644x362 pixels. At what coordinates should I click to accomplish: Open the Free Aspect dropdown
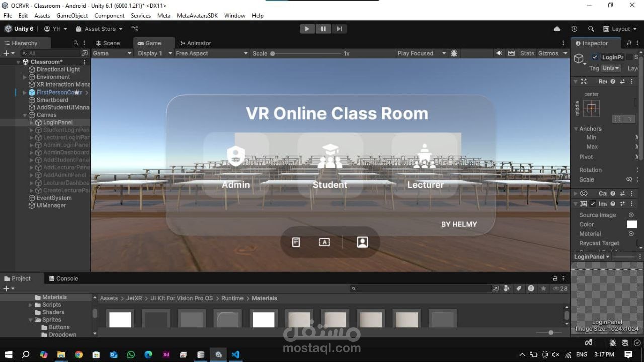[x=211, y=53]
